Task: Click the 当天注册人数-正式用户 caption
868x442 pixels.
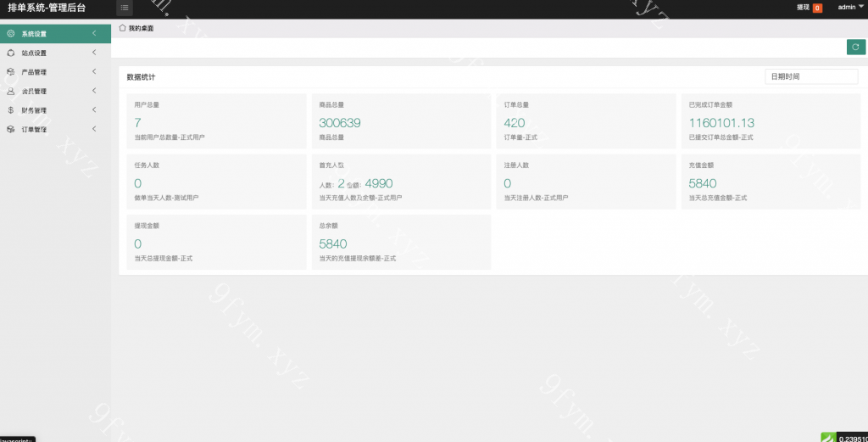Action: pos(536,198)
